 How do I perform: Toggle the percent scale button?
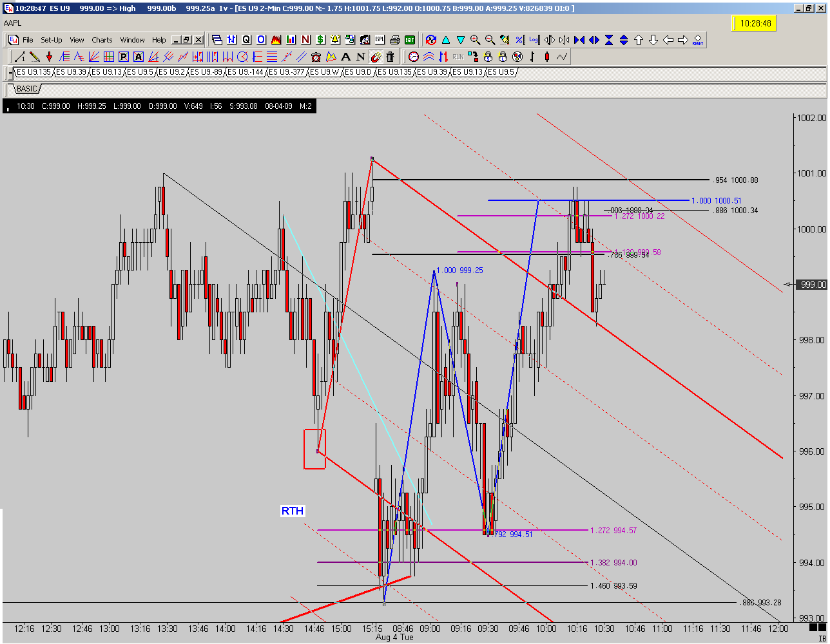click(x=520, y=40)
